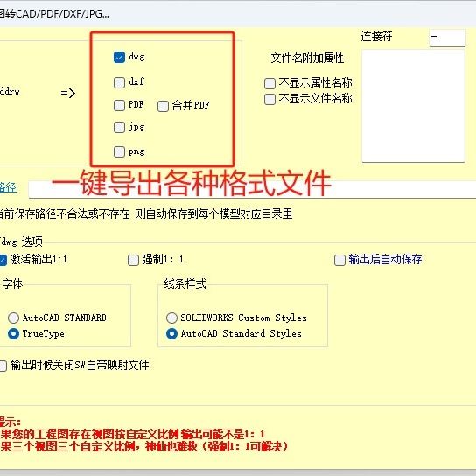
Task: Check the 输出后自动保存 option
Action: (339, 260)
